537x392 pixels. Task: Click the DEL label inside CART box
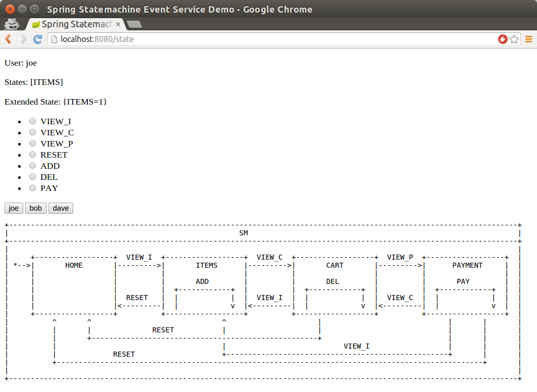coord(332,281)
